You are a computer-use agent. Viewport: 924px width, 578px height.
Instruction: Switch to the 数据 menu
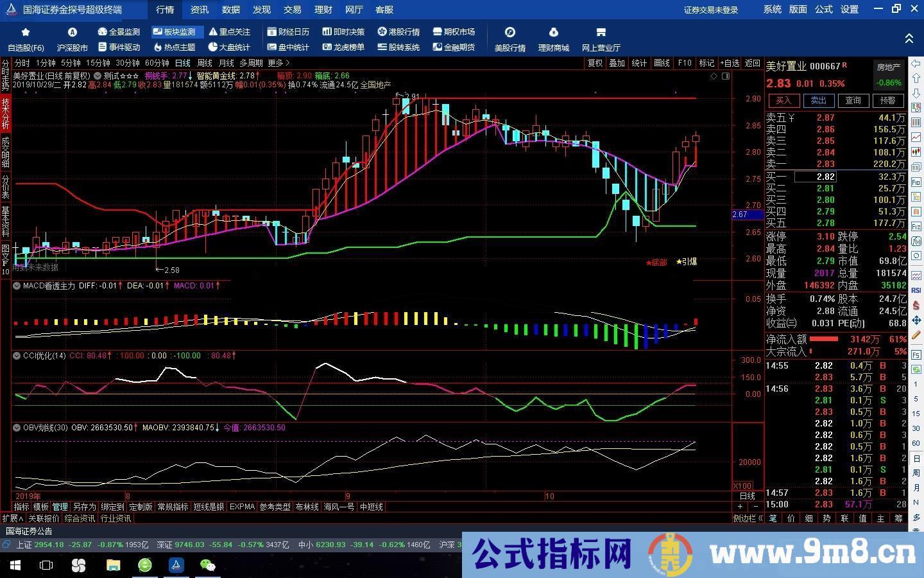coord(230,10)
